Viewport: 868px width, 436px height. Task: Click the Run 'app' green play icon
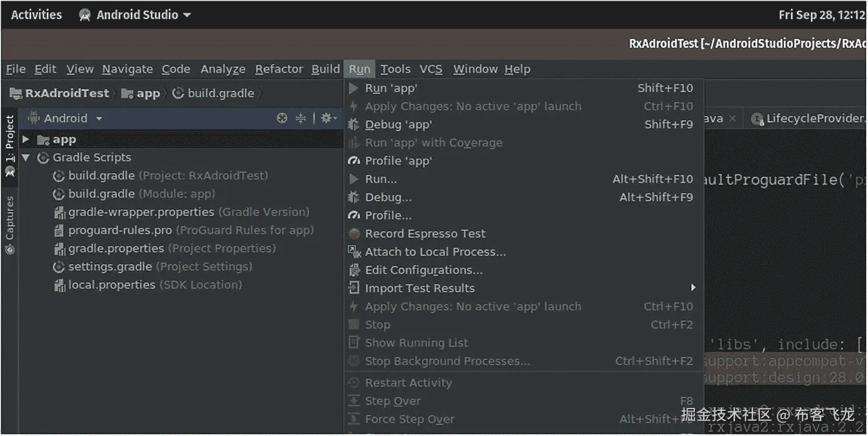[x=353, y=88]
